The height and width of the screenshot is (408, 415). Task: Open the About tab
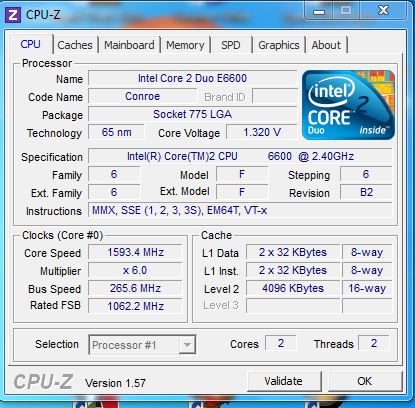click(326, 45)
